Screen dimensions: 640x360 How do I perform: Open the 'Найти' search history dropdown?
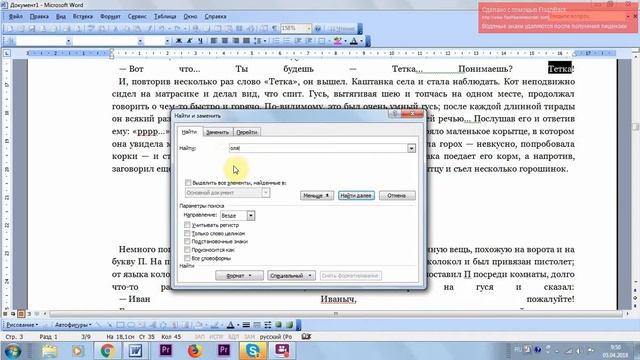(411, 148)
